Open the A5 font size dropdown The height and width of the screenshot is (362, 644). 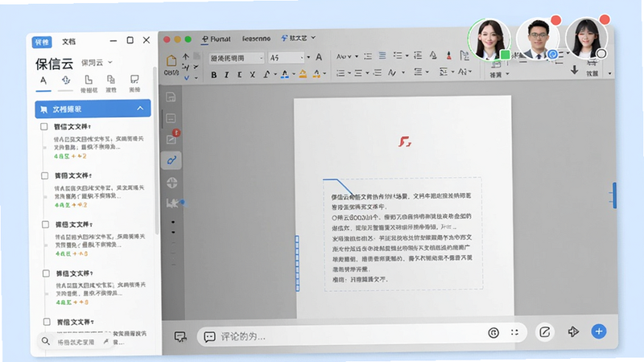pos(287,58)
